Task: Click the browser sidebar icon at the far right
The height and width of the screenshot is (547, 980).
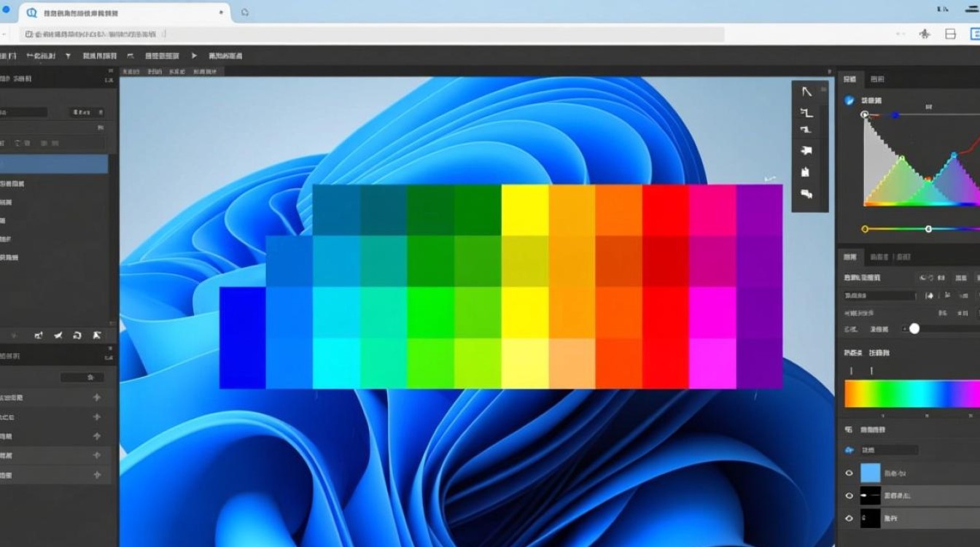Action: click(x=975, y=34)
